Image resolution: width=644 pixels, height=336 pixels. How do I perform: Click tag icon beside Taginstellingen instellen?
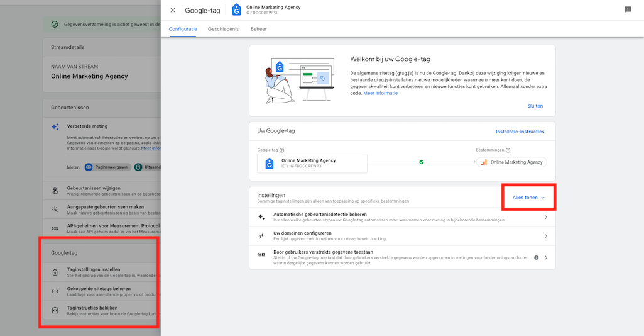click(x=55, y=272)
